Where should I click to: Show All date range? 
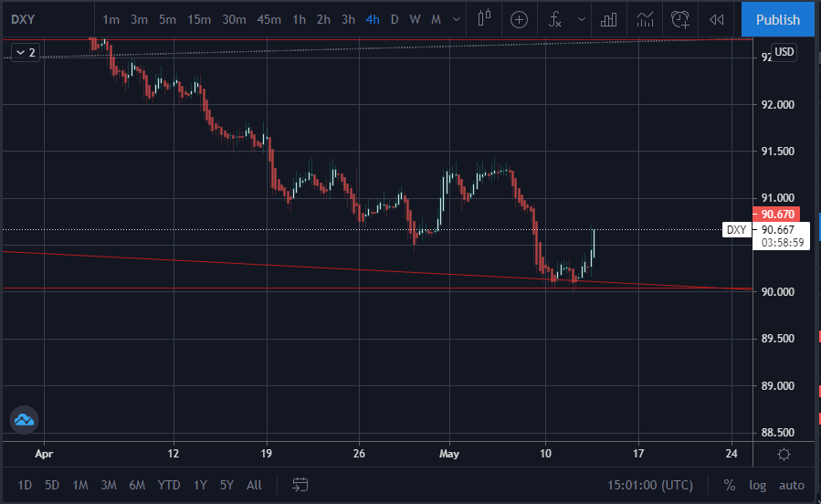click(x=254, y=485)
